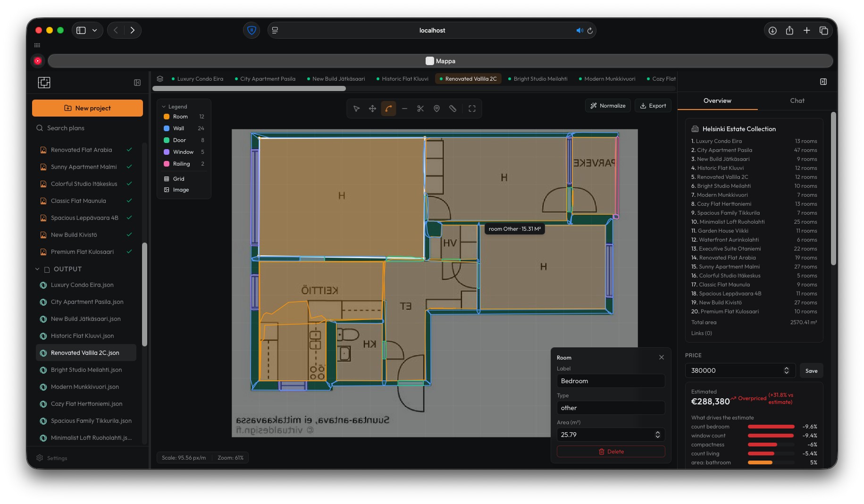This screenshot has height=504, width=864.
Task: Select the scissors cut tool
Action: pyautogui.click(x=420, y=109)
